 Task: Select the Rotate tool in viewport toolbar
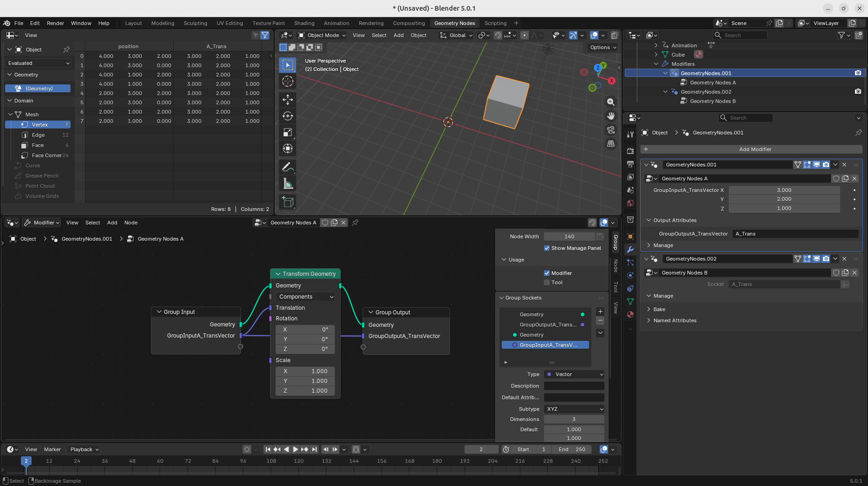288,116
